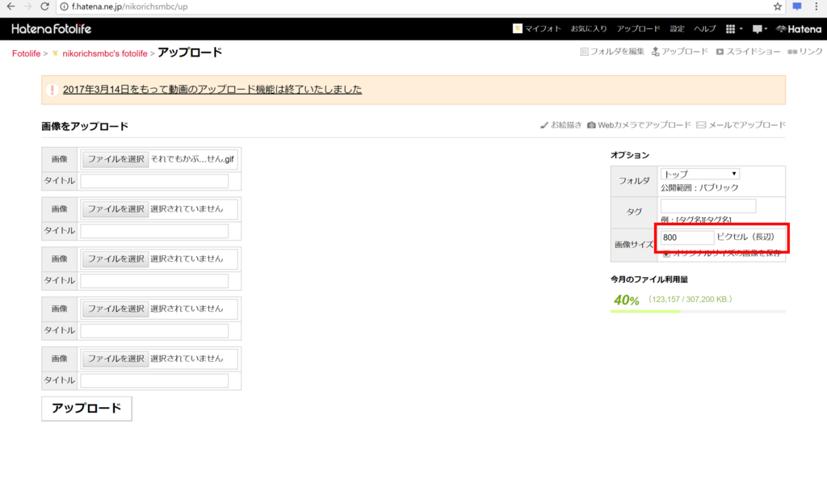The width and height of the screenshot is (827, 504).
Task: Click the second タイトル input field
Action: 154,231
